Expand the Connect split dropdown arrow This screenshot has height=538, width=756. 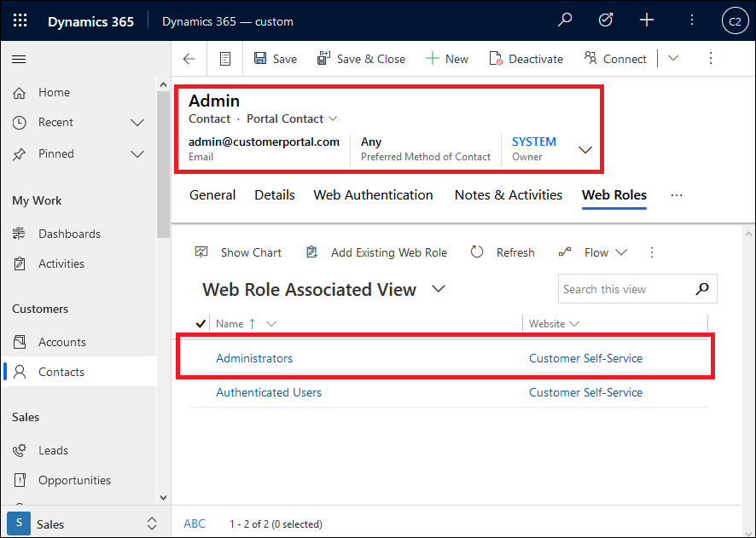point(673,58)
